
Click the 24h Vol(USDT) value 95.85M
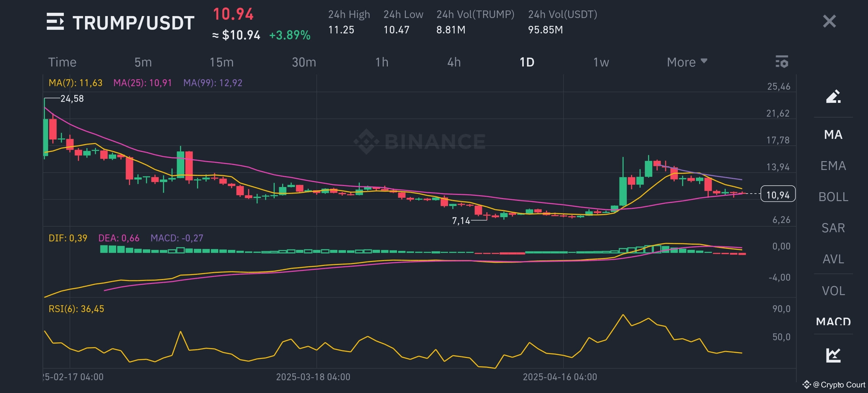click(545, 30)
